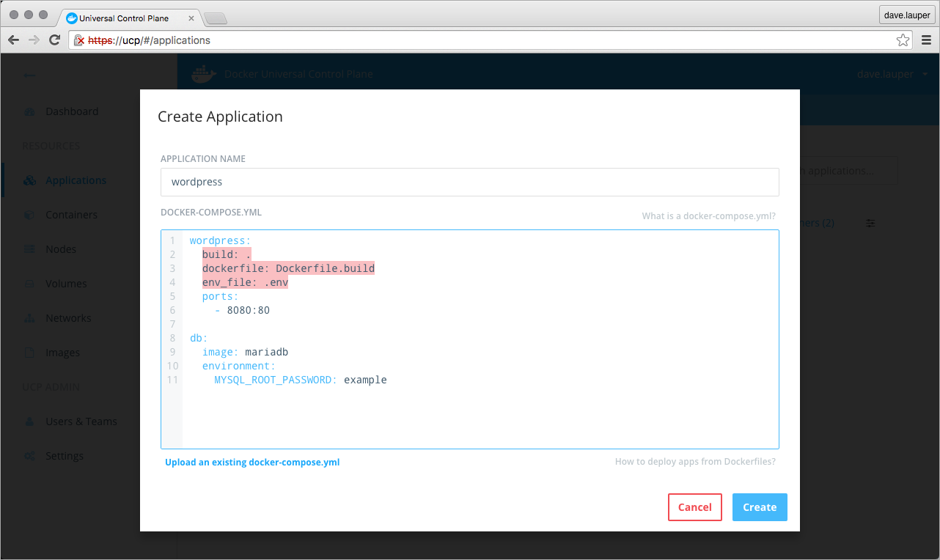Click the Dashboard sidebar icon

pyautogui.click(x=29, y=111)
